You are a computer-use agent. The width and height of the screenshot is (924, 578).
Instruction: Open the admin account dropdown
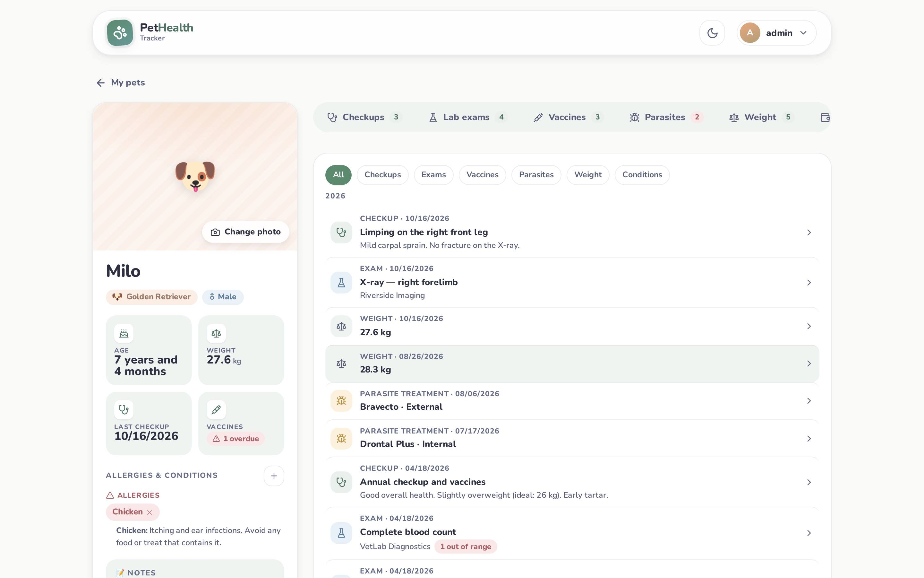[x=777, y=33]
